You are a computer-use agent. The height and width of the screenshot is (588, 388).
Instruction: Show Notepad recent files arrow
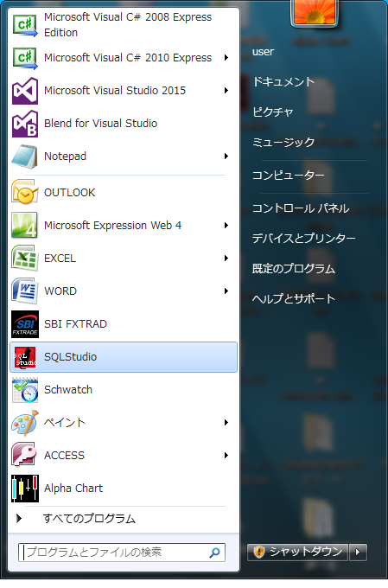pyautogui.click(x=226, y=156)
